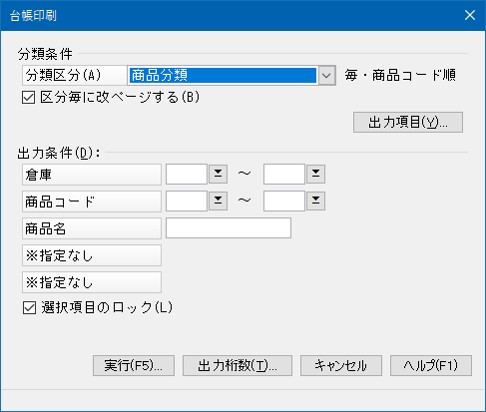Click the 出力項目(Y)... button

pos(408,122)
